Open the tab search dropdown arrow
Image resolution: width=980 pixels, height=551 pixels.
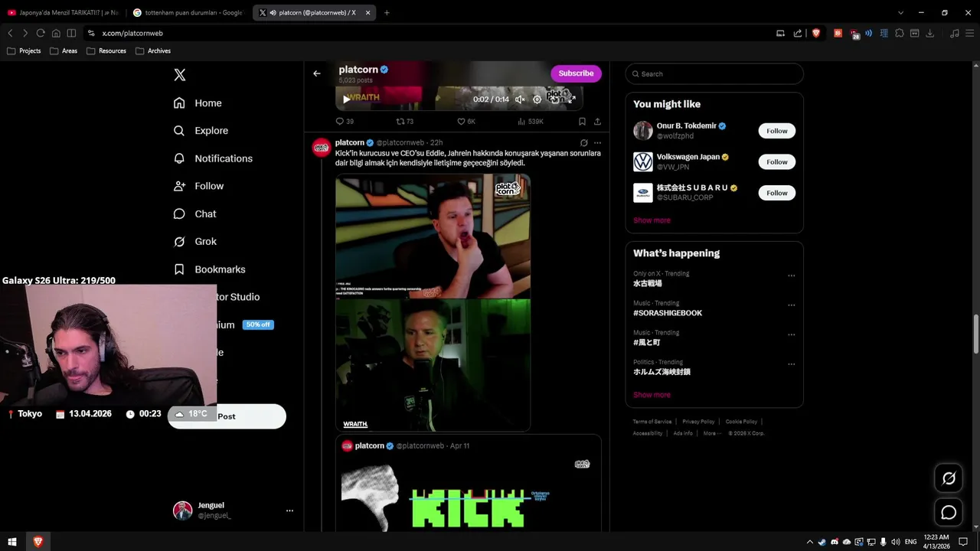click(x=900, y=12)
